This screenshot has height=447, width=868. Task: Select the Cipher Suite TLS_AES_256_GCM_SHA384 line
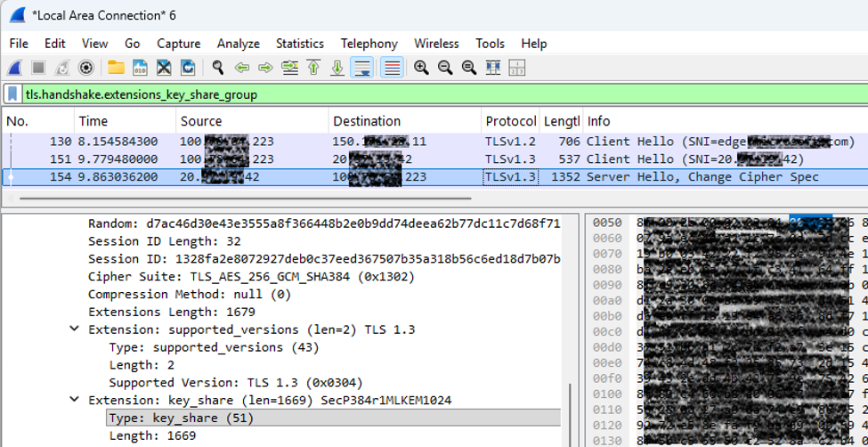click(x=251, y=277)
